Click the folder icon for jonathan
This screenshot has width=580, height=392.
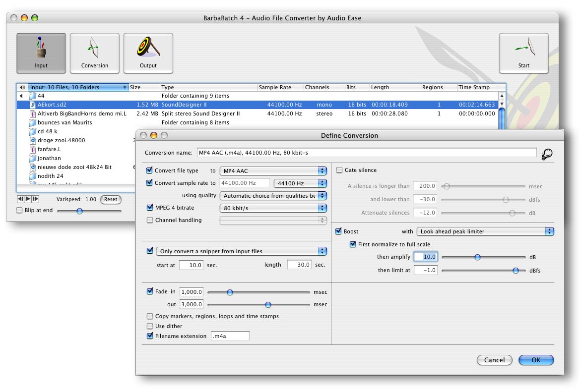(33, 158)
